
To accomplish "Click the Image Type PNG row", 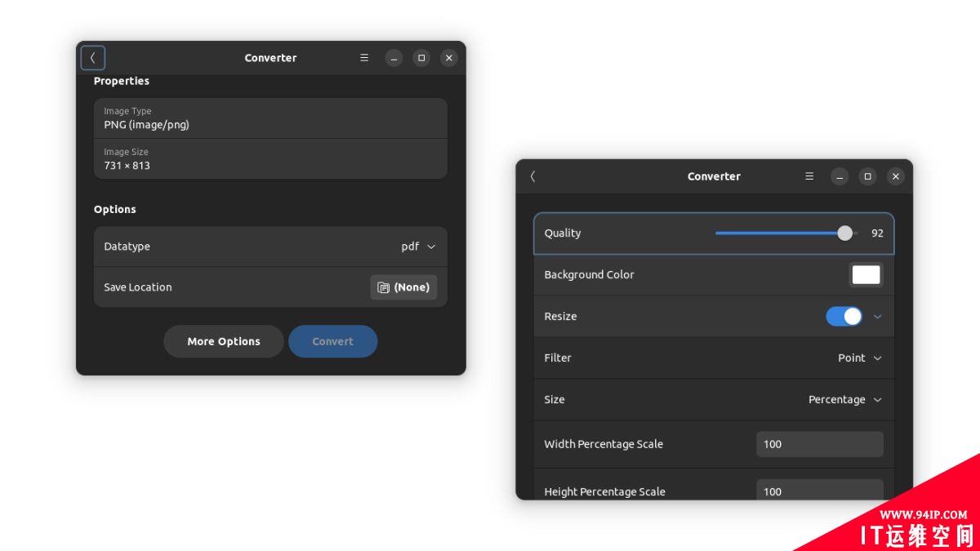I will point(270,118).
